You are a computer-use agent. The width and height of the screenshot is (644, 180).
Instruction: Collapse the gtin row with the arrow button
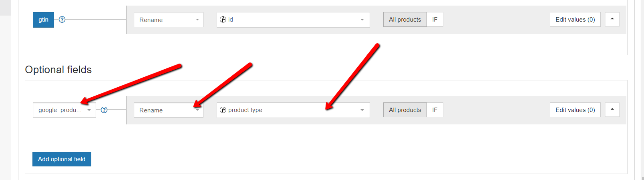point(612,19)
